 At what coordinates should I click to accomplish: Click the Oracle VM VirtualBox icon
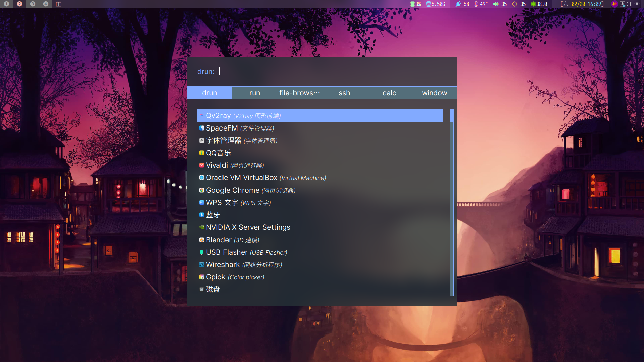pos(202,177)
